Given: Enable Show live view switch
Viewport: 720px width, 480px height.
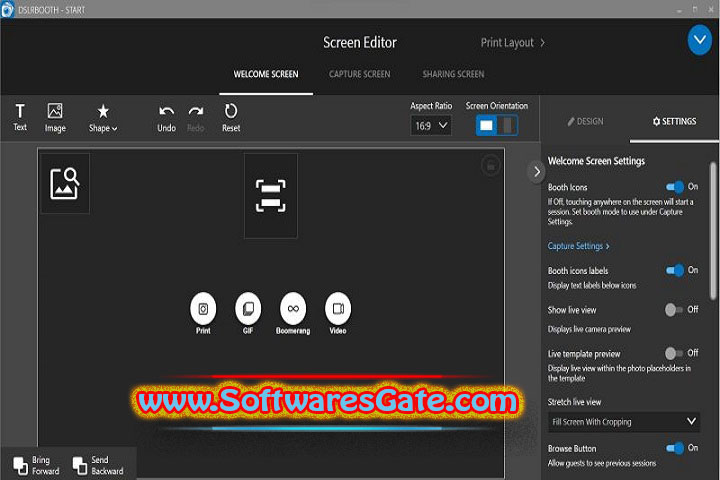Looking at the screenshot, I should [x=674, y=310].
